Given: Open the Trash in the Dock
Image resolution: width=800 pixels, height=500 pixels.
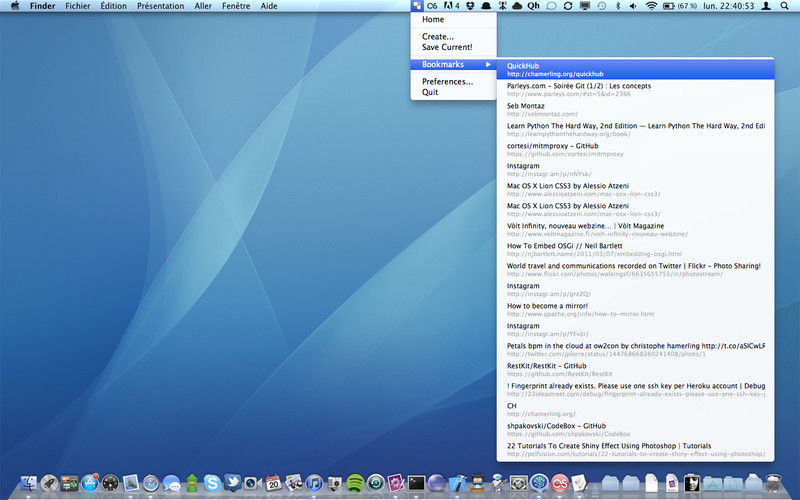Looking at the screenshot, I should click(774, 483).
